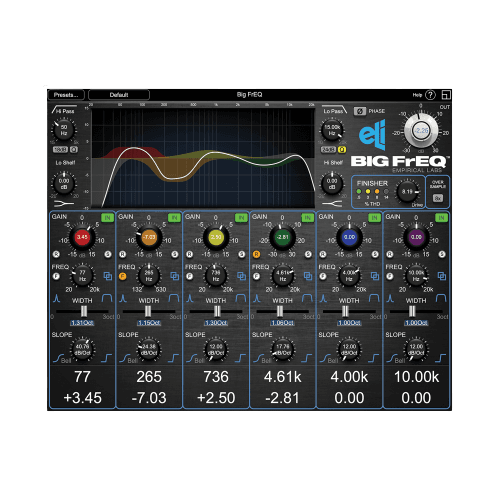Open Help via the question mark icon
The height and width of the screenshot is (500, 500).
(431, 95)
